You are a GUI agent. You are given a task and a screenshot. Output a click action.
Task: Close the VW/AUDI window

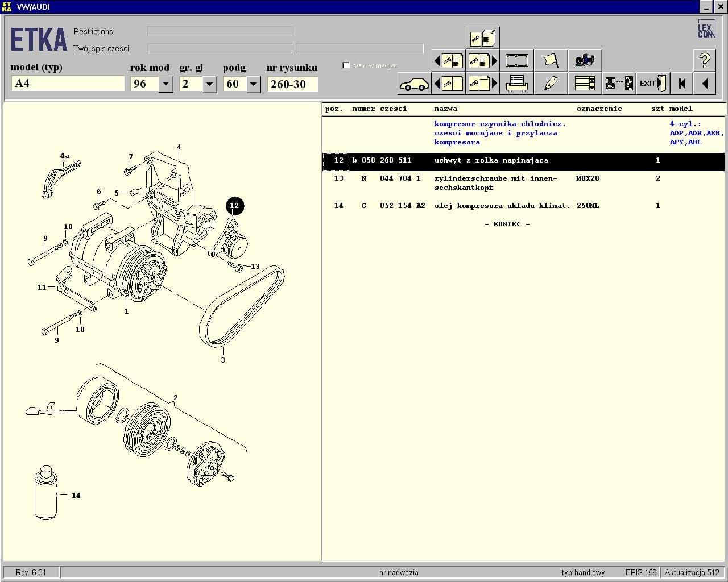pyautogui.click(x=719, y=7)
